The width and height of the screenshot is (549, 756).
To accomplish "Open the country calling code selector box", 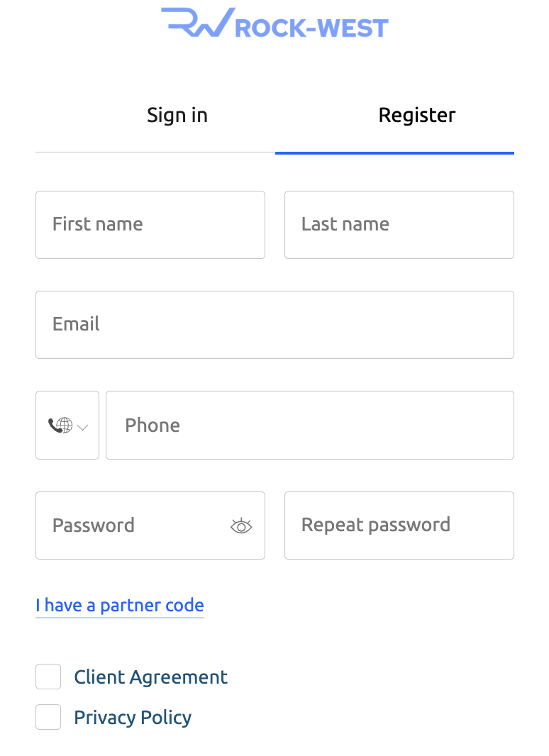I will pos(67,426).
